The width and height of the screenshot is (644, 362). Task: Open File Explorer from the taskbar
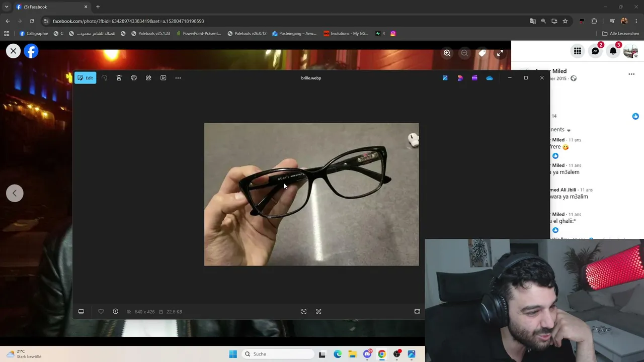353,354
